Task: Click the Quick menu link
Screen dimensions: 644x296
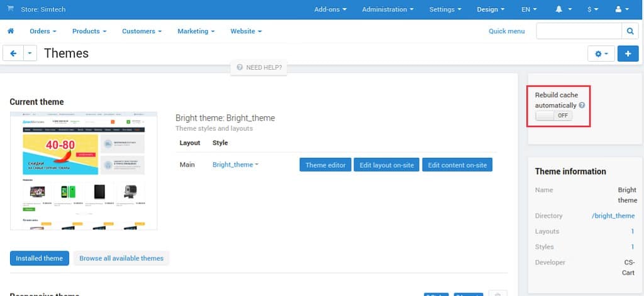Action: 506,31
